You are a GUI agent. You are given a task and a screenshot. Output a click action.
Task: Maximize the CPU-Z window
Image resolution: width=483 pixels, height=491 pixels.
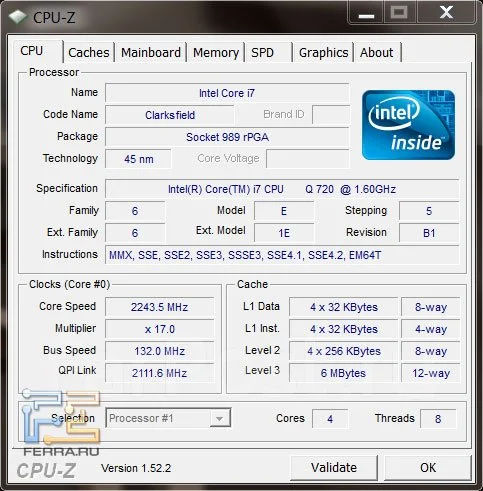click(x=399, y=12)
